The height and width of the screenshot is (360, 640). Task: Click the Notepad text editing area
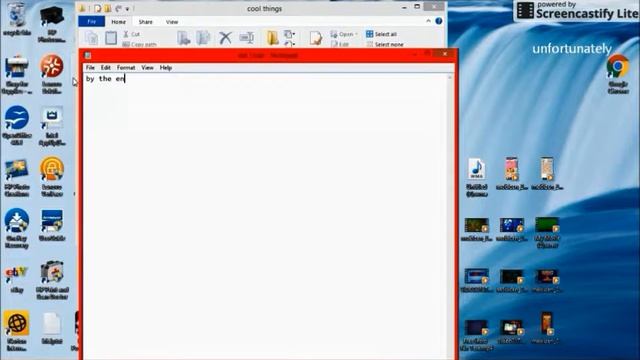tap(265, 216)
